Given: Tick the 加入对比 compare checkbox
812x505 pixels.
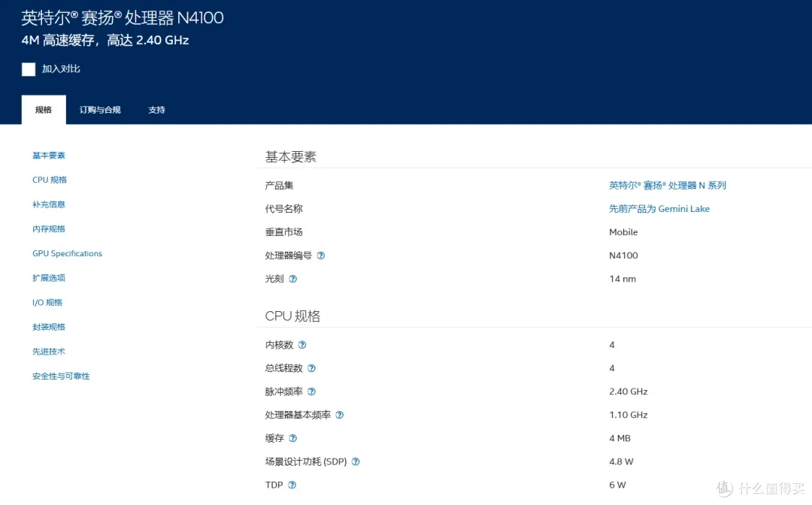Looking at the screenshot, I should coord(29,69).
